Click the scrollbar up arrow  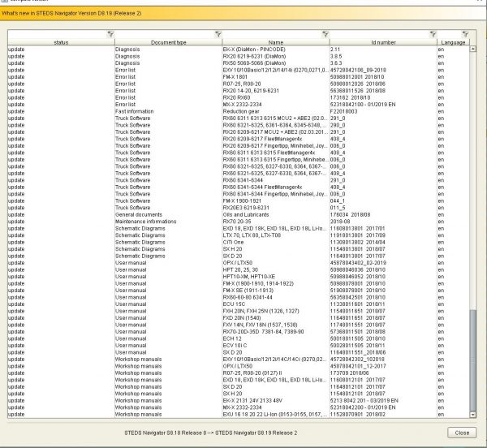(x=472, y=49)
